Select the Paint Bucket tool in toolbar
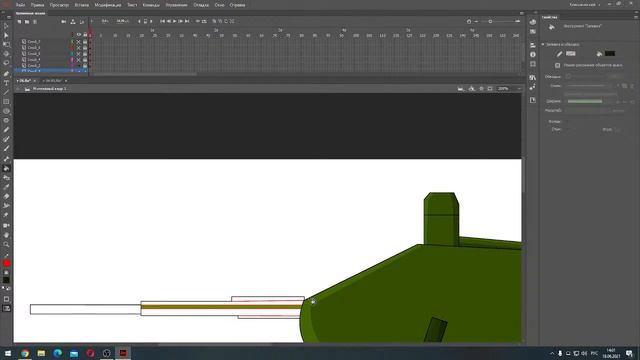Image resolution: width=640 pixels, height=360 pixels. point(6,168)
